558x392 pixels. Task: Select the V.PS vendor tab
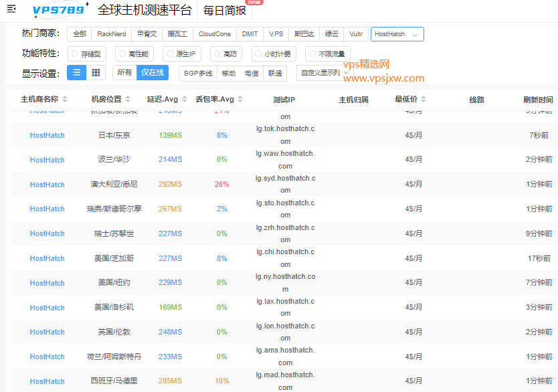[x=276, y=34]
